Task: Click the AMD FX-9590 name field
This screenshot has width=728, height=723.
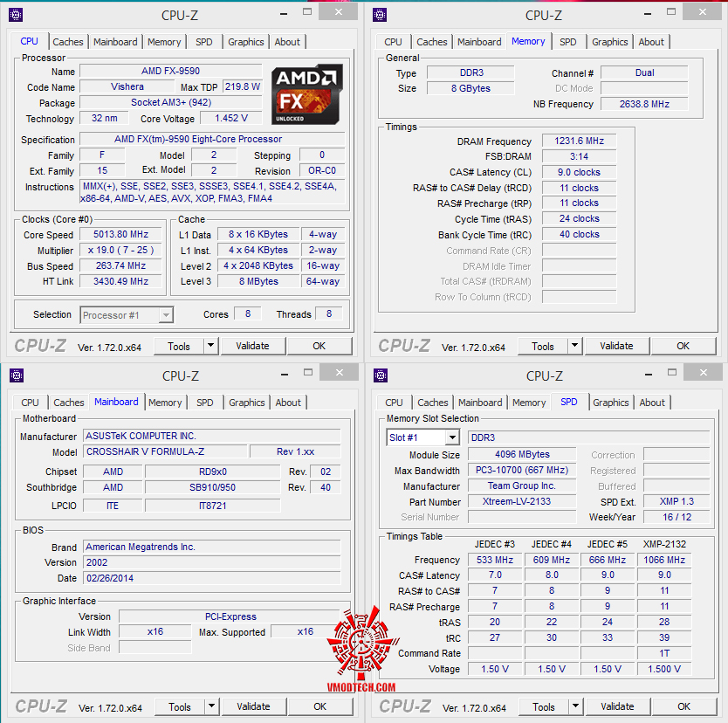Action: pos(171,71)
